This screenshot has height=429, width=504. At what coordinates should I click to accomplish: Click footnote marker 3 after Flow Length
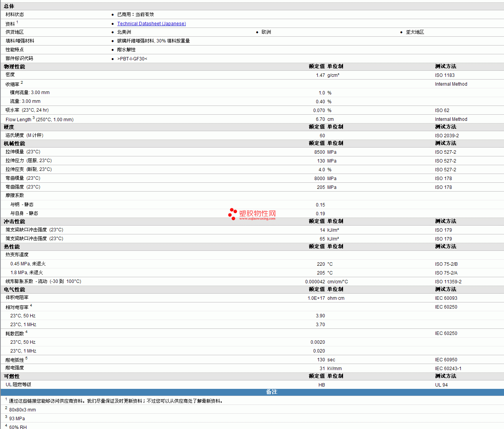(x=34, y=118)
